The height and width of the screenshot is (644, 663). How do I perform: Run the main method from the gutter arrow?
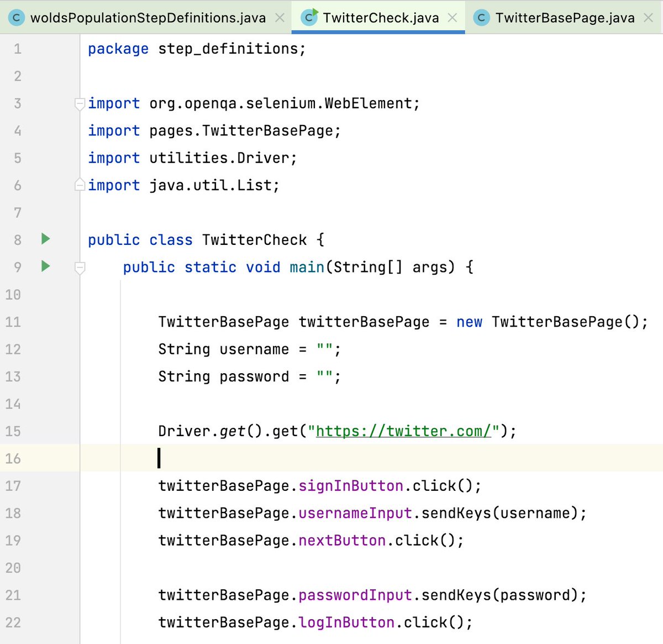[46, 266]
